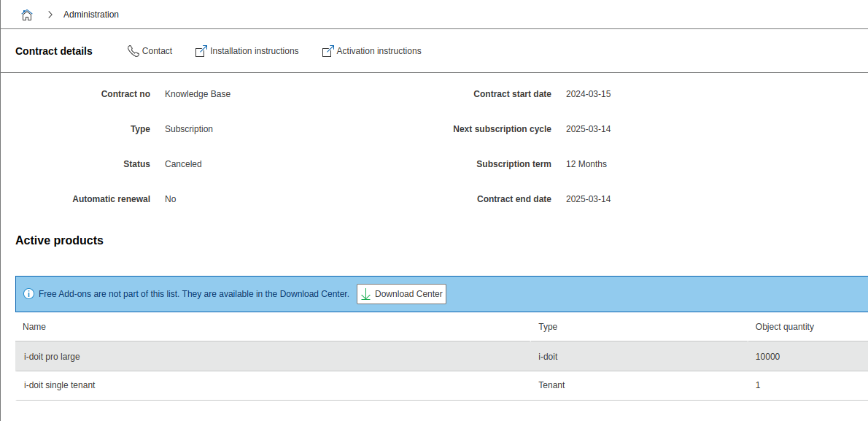
Task: Click Installation instructions external link icon
Action: pyautogui.click(x=201, y=51)
